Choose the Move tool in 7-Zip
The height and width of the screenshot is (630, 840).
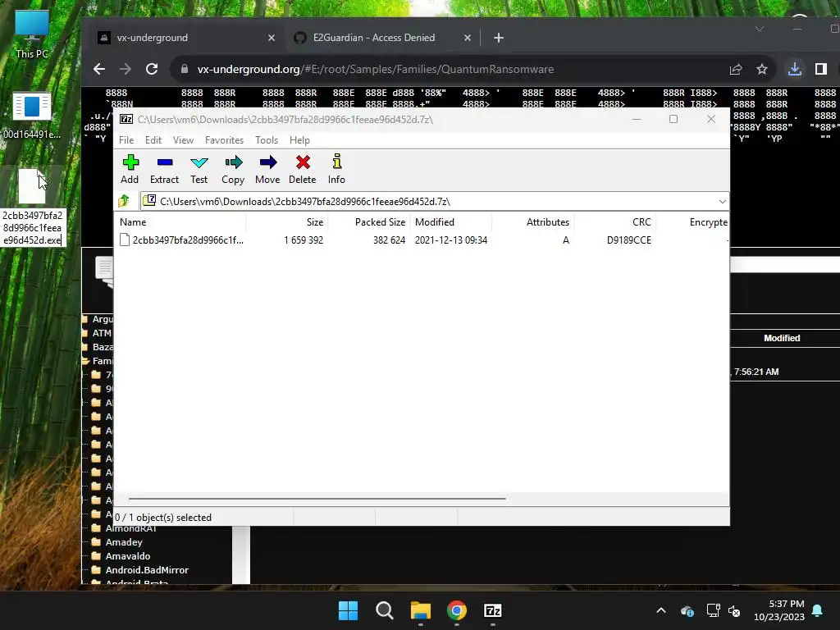[267, 169]
